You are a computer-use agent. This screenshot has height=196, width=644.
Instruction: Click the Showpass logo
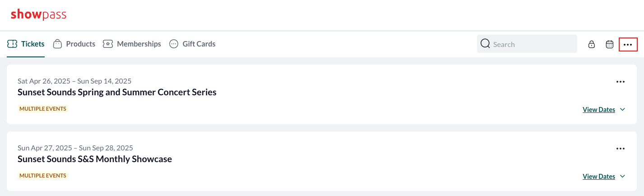[38, 14]
